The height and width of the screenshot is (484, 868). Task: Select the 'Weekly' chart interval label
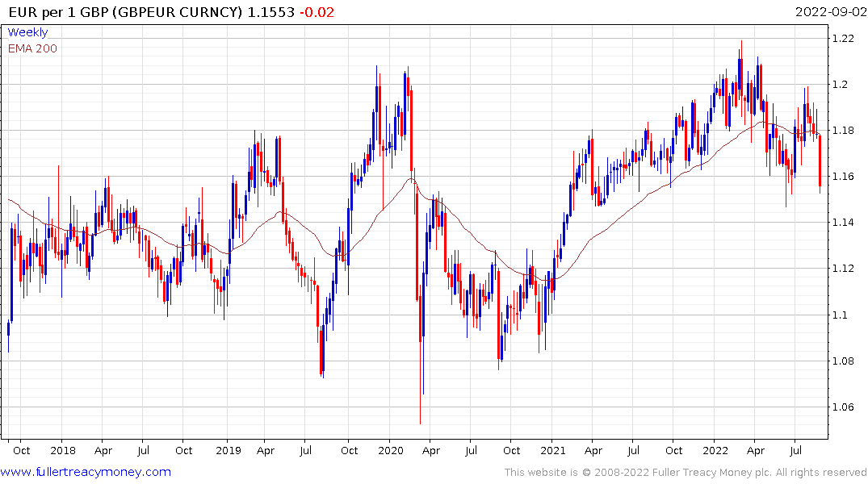pyautogui.click(x=27, y=32)
